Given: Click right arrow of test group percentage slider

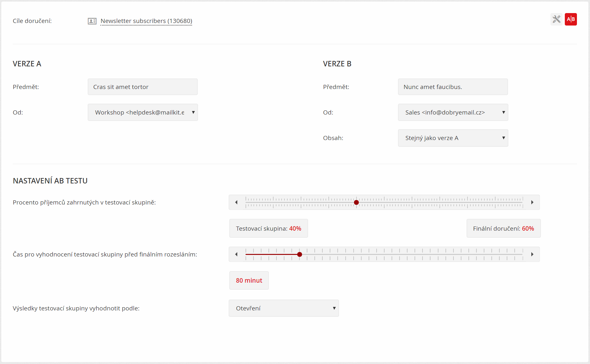Looking at the screenshot, I should (x=532, y=202).
